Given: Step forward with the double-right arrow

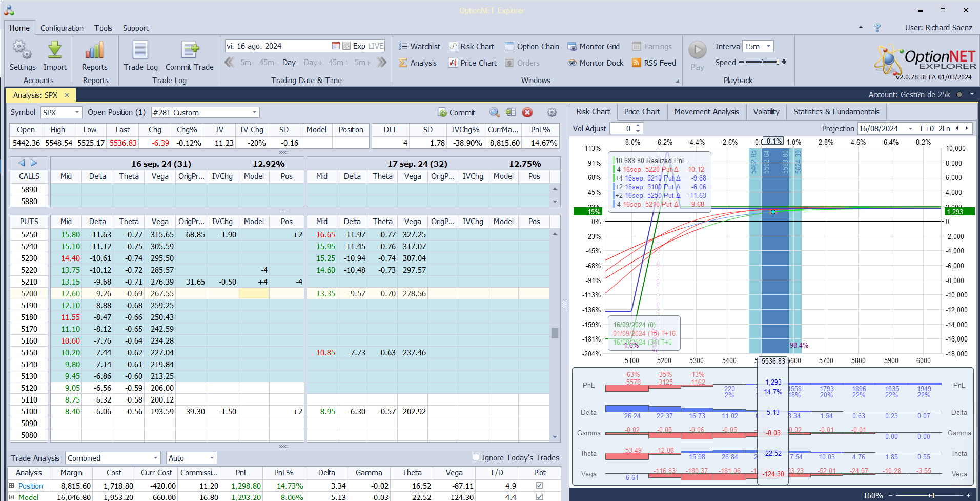Looking at the screenshot, I should click(x=381, y=63).
